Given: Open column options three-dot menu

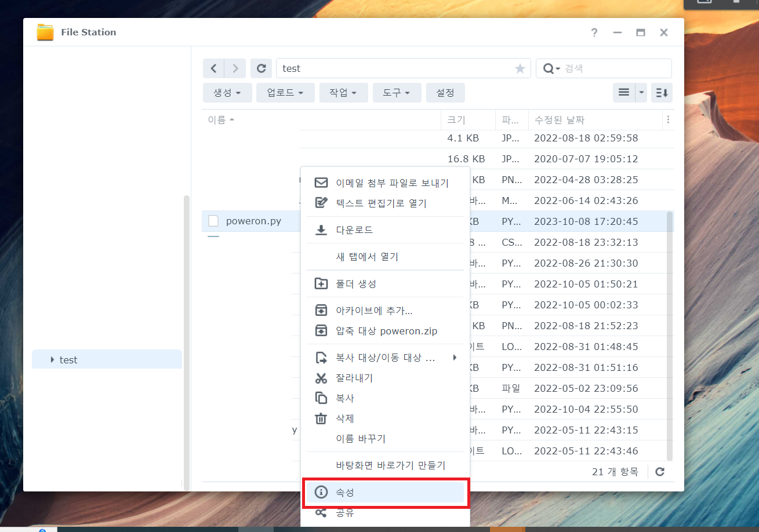Looking at the screenshot, I should click(x=668, y=120).
